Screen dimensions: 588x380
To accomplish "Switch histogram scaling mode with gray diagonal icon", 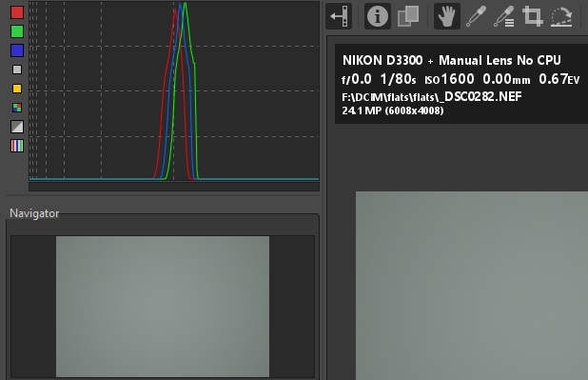I will click(17, 127).
